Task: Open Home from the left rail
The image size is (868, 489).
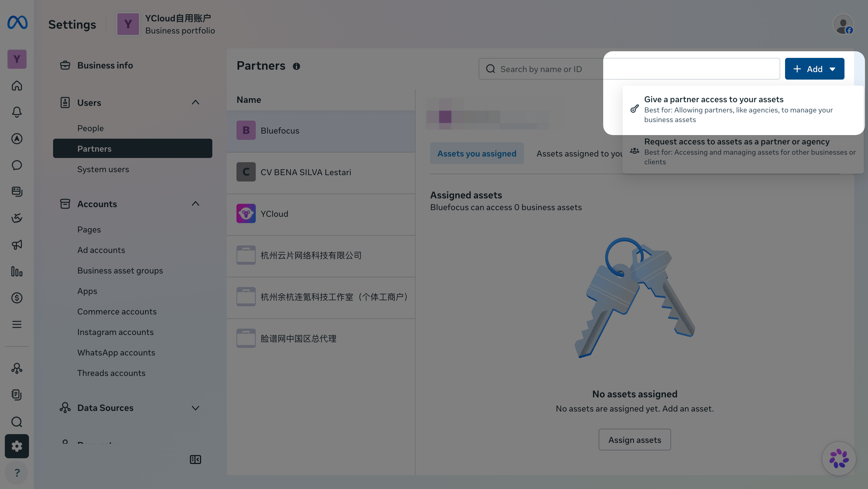Action: click(x=17, y=86)
